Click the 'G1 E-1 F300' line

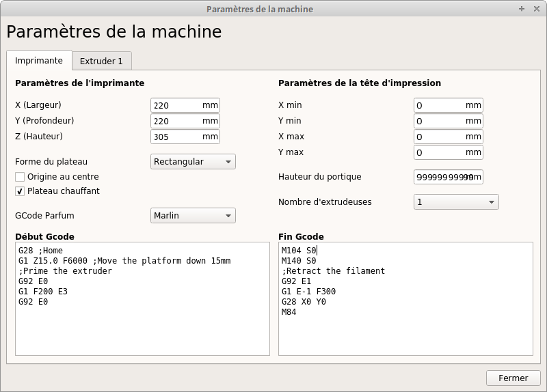pyautogui.click(x=308, y=292)
